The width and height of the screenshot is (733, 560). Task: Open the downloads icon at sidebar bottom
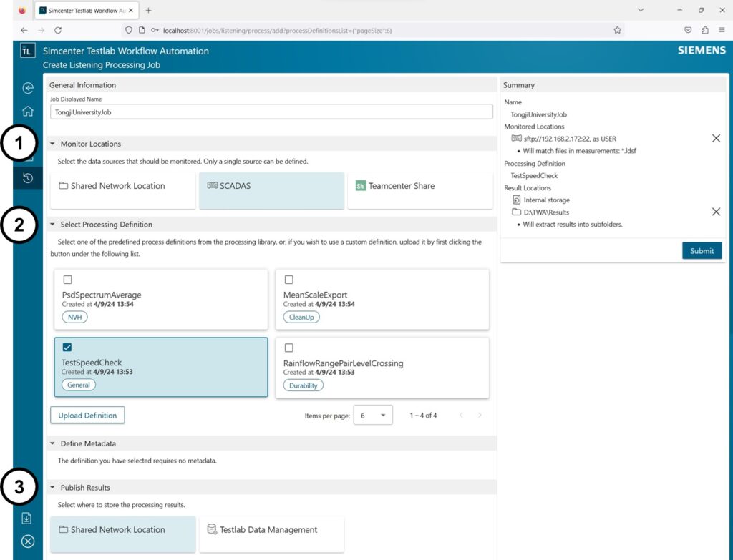click(27, 517)
